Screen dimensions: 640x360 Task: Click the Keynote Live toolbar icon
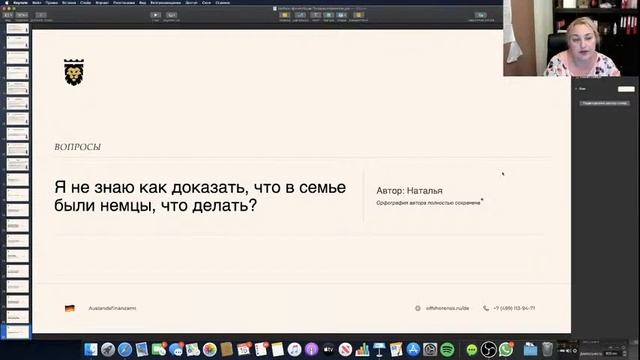coord(171,15)
